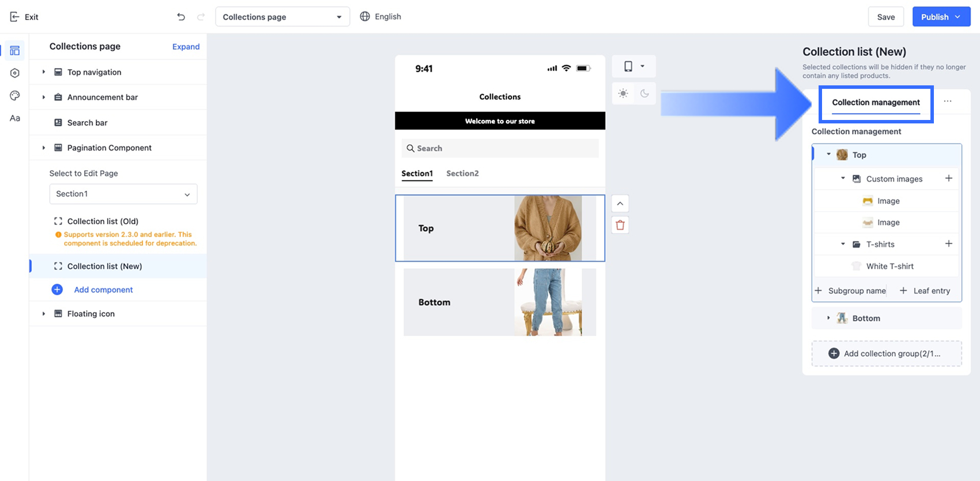Open the typography Aa sidebar icon
The image size is (980, 481).
click(x=15, y=118)
